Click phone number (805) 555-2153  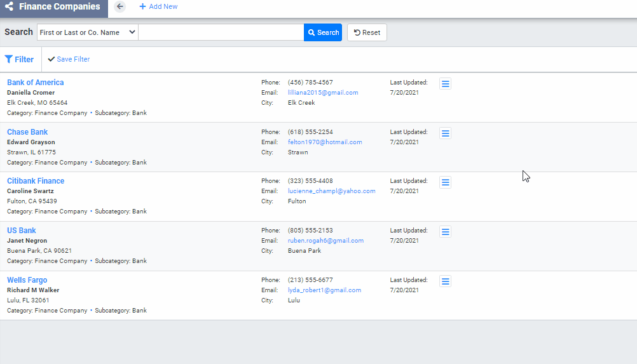[x=310, y=231]
